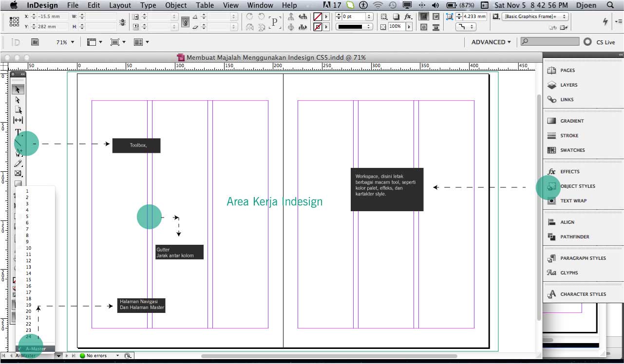Select the Type tool
This screenshot has height=364, width=624.
[18, 132]
